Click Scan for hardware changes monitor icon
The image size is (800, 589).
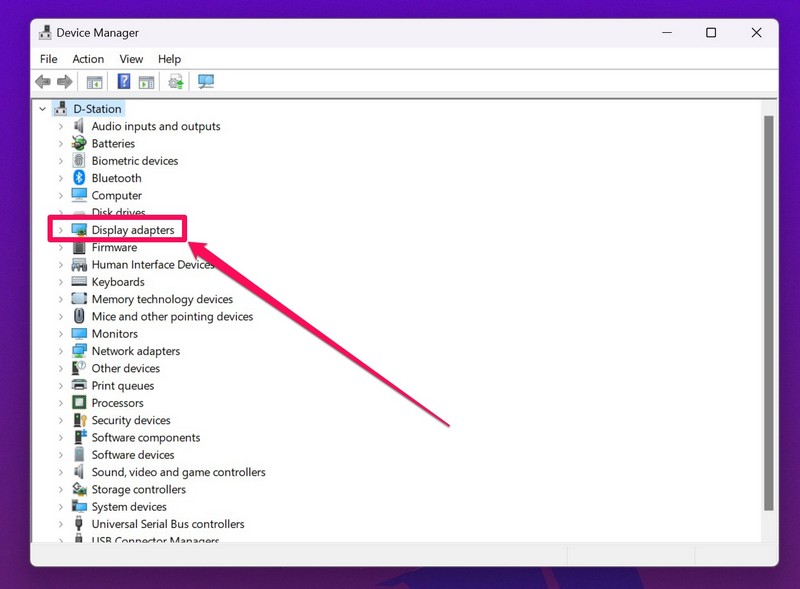pyautogui.click(x=206, y=82)
